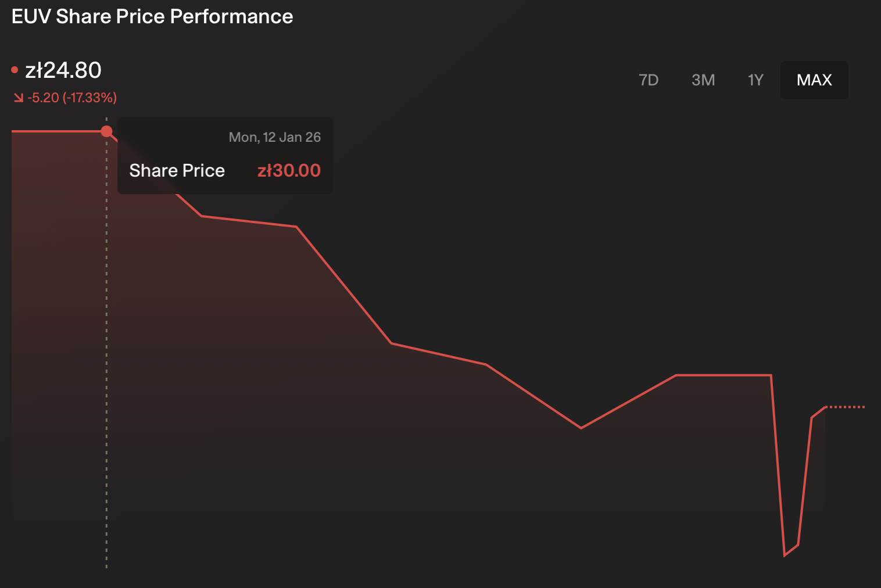881x588 pixels.
Task: Click dotted line at chart's right end
Action: pyautogui.click(x=846, y=407)
